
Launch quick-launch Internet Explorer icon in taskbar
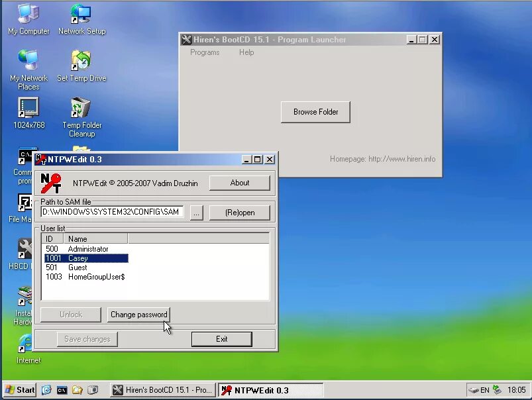pyautogui.click(x=46, y=390)
